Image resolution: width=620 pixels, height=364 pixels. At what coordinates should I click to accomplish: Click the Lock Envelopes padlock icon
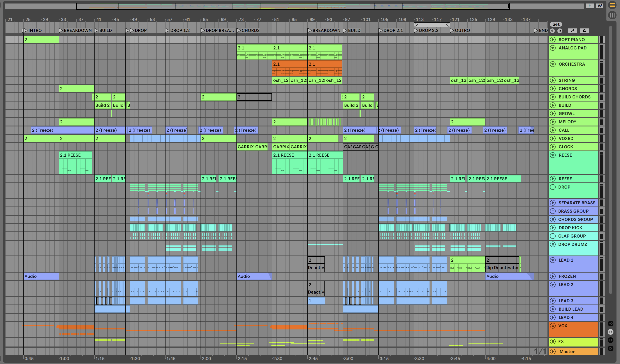coord(584,31)
